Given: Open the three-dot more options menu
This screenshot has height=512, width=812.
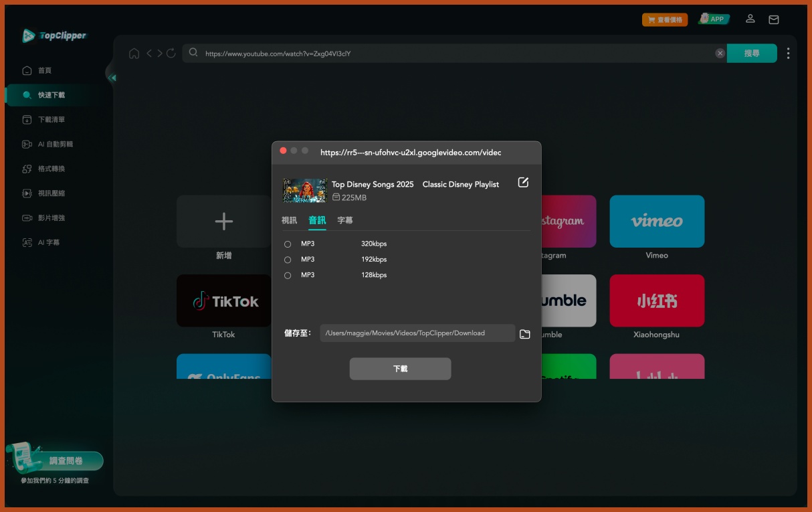Looking at the screenshot, I should click(788, 54).
